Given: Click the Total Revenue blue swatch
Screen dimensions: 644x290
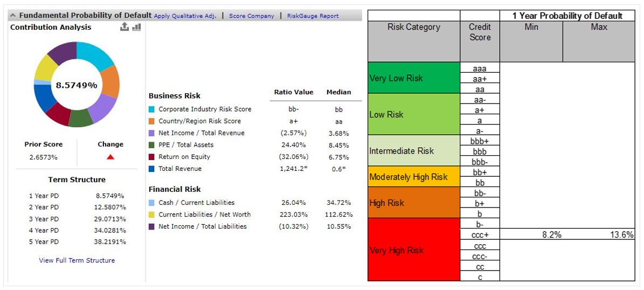Looking at the screenshot, I should [152, 169].
